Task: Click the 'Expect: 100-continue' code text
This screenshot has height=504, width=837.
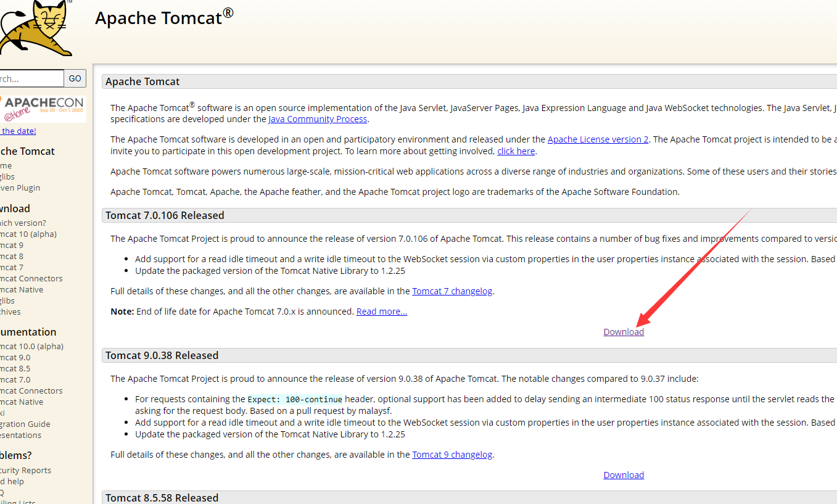Action: coord(295,399)
